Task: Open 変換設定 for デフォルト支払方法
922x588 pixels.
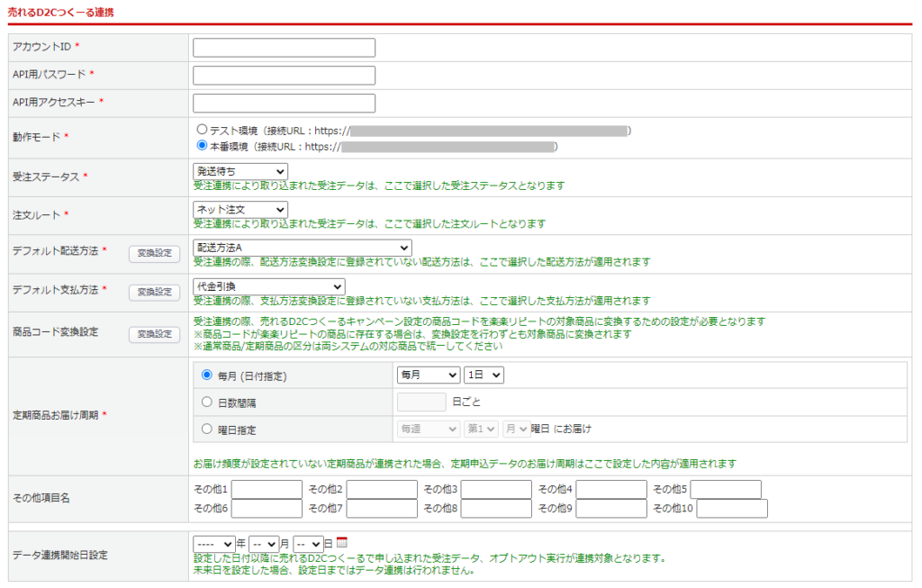Action: (154, 292)
